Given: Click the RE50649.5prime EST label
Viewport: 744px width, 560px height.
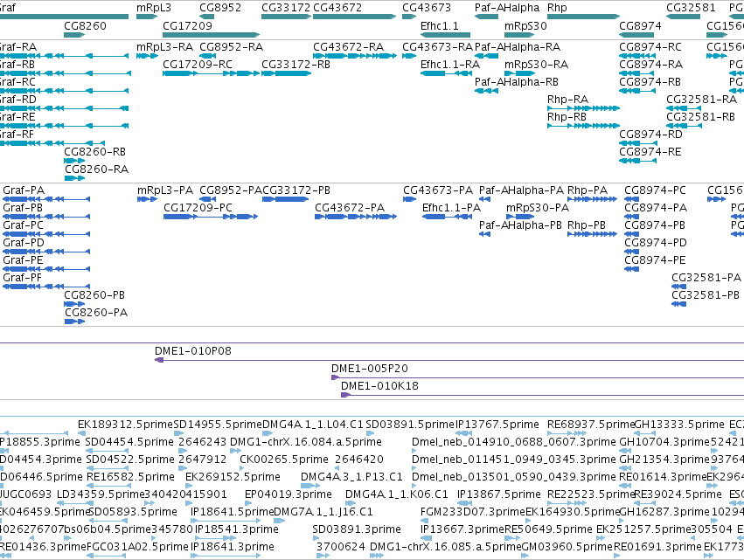Looking at the screenshot, I should [x=548, y=529].
